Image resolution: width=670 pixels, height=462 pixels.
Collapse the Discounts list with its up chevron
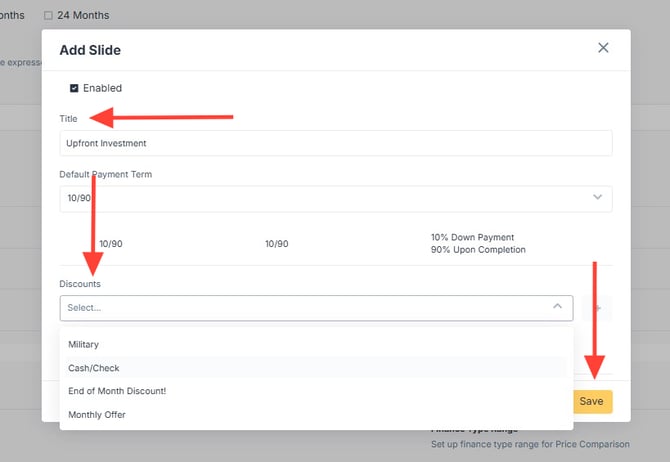tap(557, 308)
